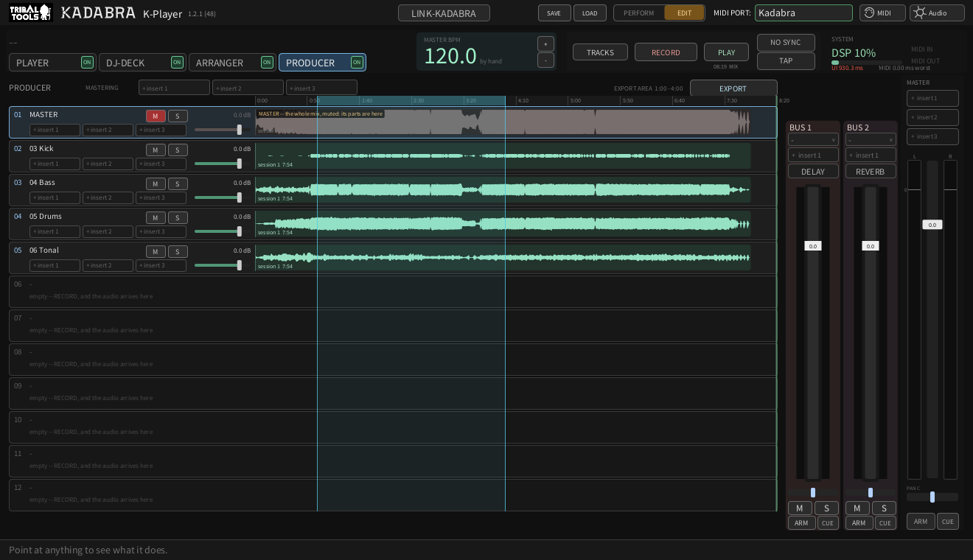This screenshot has width=973, height=560.
Task: Click the BUS 1 fader handle
Action: click(x=813, y=246)
